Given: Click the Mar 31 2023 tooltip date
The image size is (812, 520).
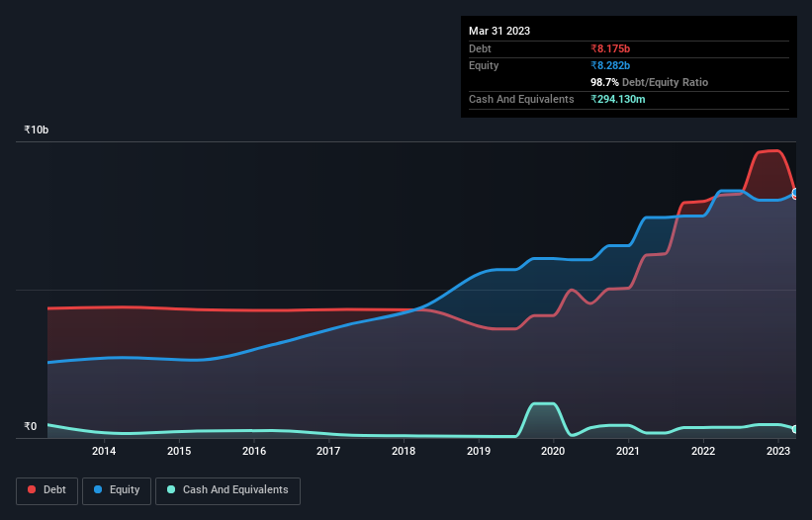Looking at the screenshot, I should [499, 31].
